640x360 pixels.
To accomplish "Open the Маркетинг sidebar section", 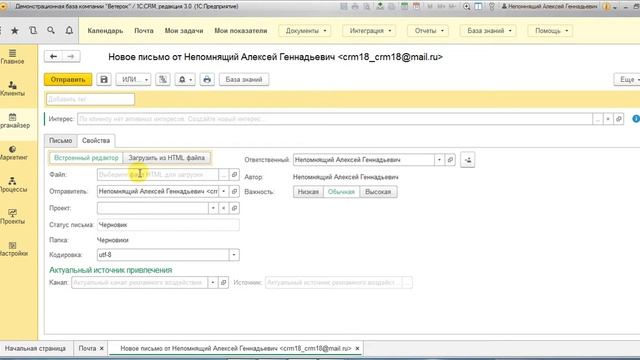I will [13, 153].
